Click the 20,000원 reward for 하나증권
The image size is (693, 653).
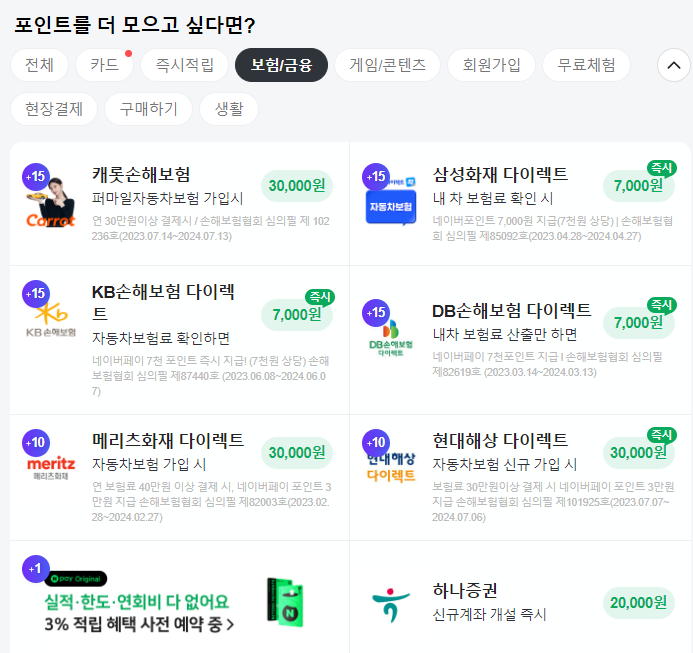point(639,603)
